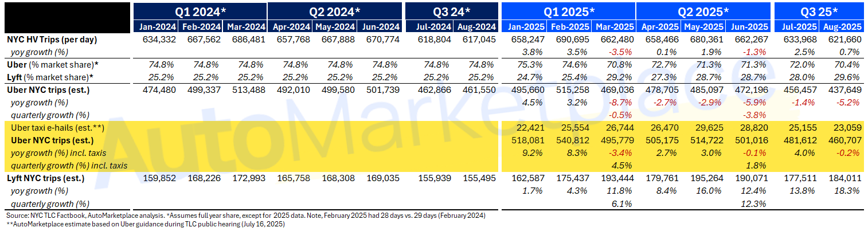Click the Q3 24* quarter header
Viewport: 868px width, 231px height.
pyautogui.click(x=451, y=11)
